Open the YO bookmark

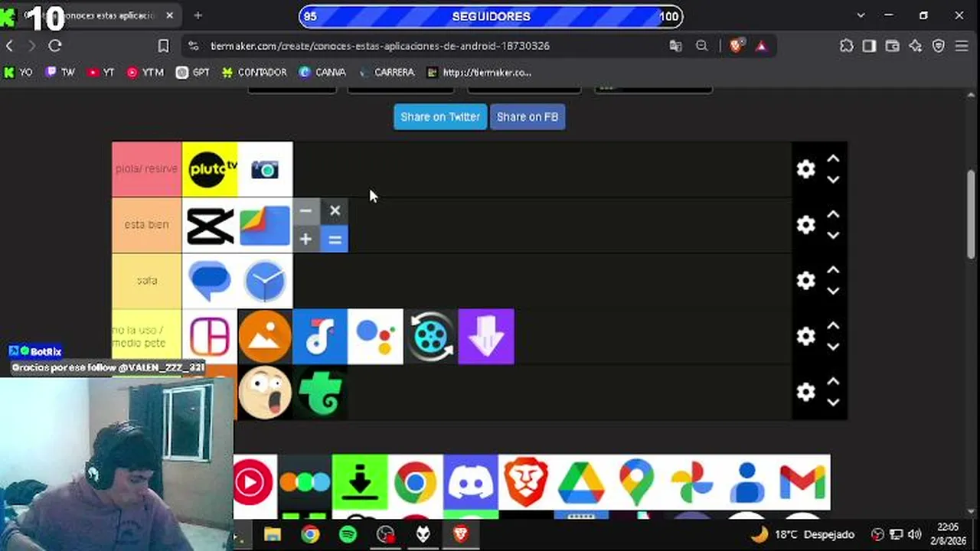(18, 73)
